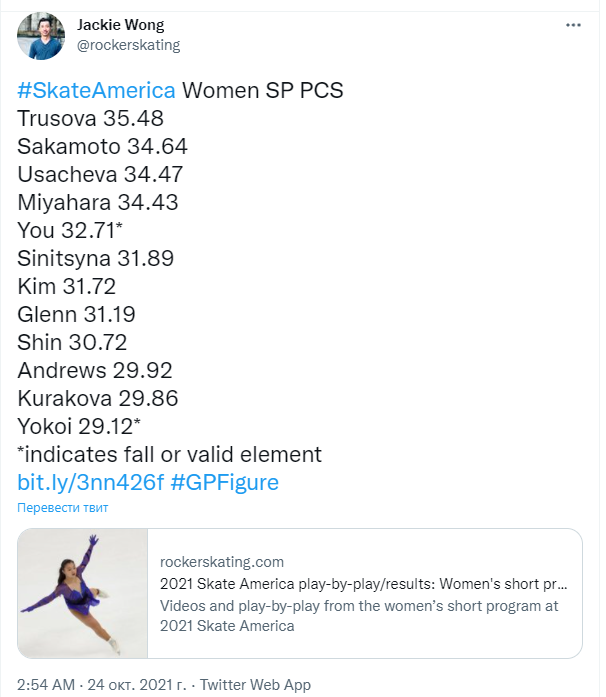The width and height of the screenshot is (606, 697).
Task: Open the '2021 Skate America play-by-play' card title
Action: click(x=364, y=584)
